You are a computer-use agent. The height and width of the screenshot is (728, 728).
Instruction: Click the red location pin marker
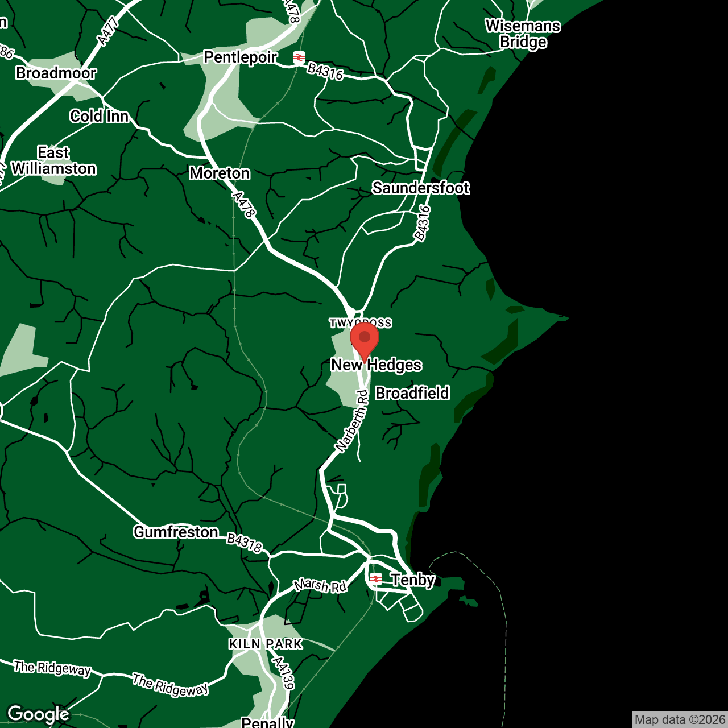pyautogui.click(x=365, y=339)
